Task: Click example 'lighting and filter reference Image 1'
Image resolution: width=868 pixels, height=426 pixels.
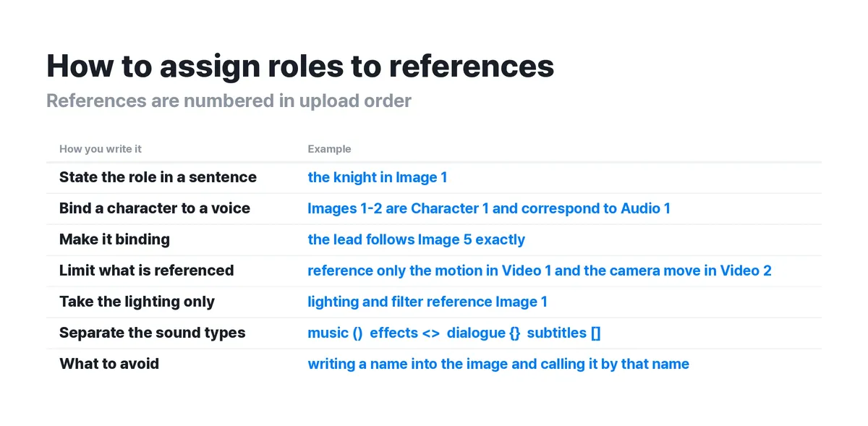Action: click(x=427, y=302)
